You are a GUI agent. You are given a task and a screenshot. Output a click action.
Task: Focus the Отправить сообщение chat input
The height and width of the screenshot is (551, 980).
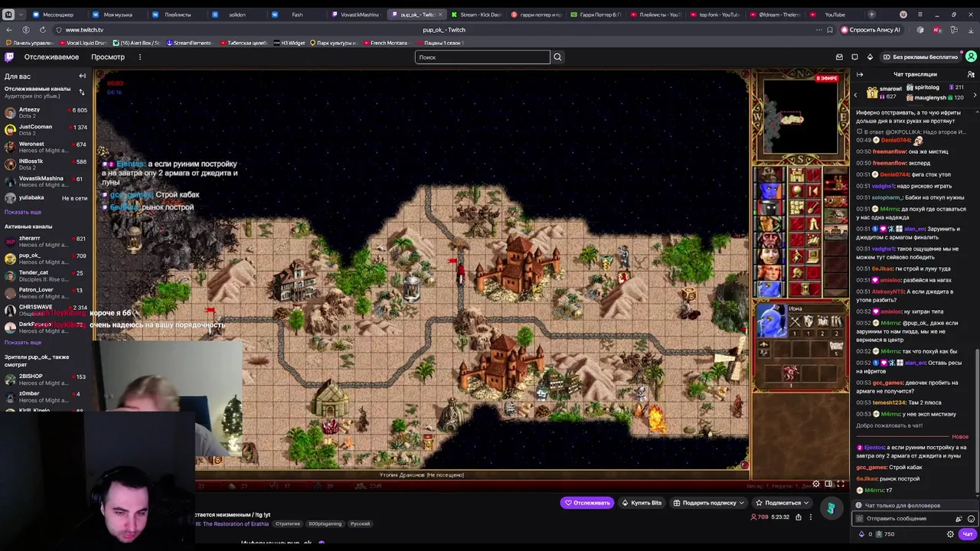tap(905, 519)
